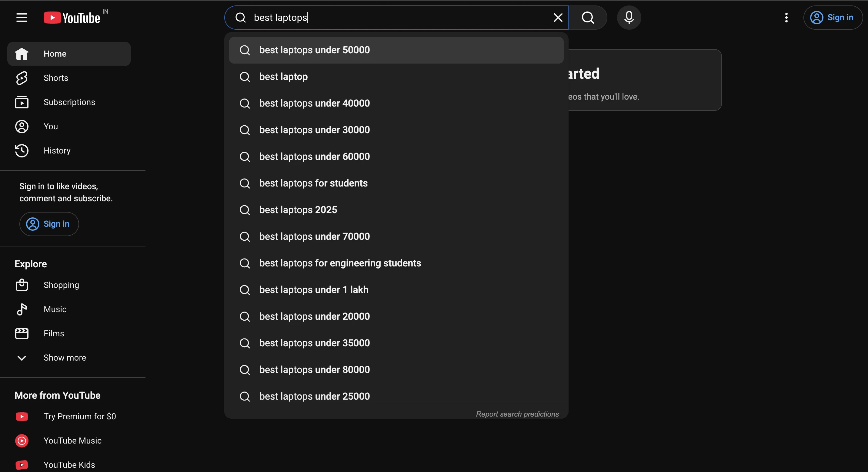Select suggestion 'best laptops 2025'
The height and width of the screenshot is (472, 868).
(396, 210)
